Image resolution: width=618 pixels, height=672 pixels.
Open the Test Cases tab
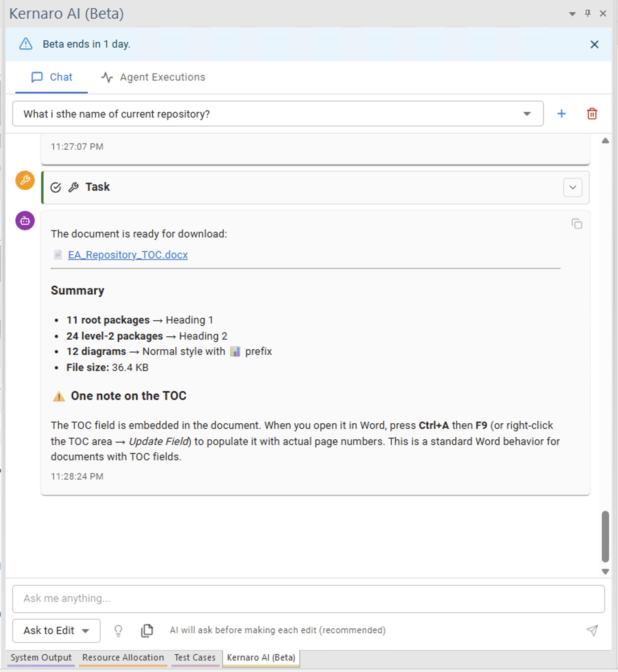[x=195, y=658]
